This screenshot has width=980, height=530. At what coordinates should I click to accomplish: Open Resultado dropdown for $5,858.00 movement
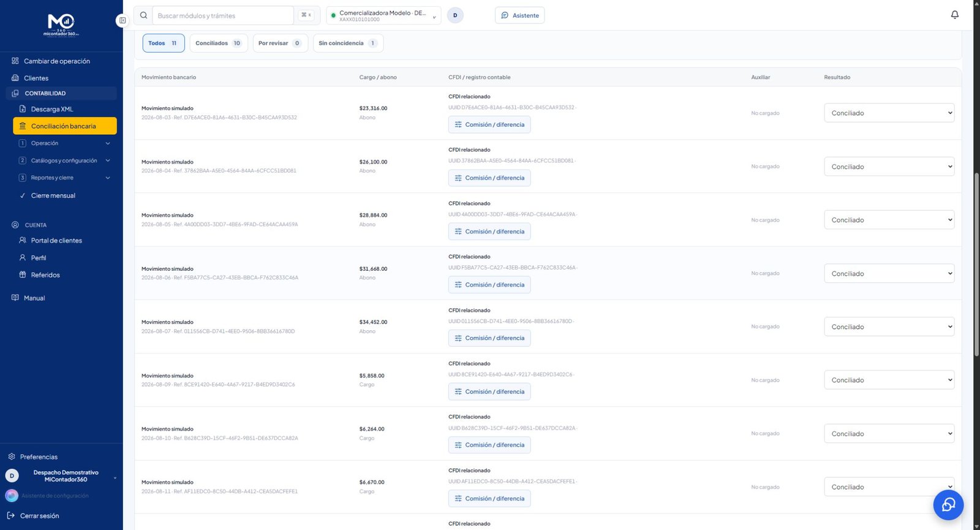[889, 380]
